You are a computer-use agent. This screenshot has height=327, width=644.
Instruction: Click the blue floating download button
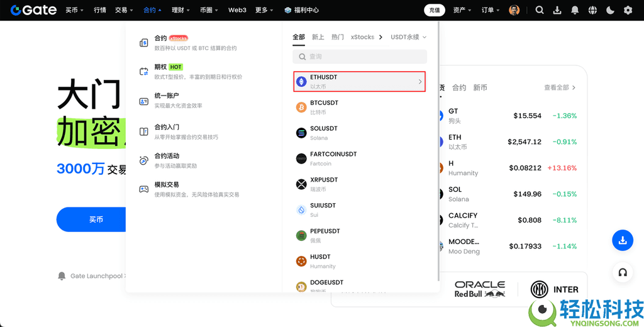click(623, 240)
